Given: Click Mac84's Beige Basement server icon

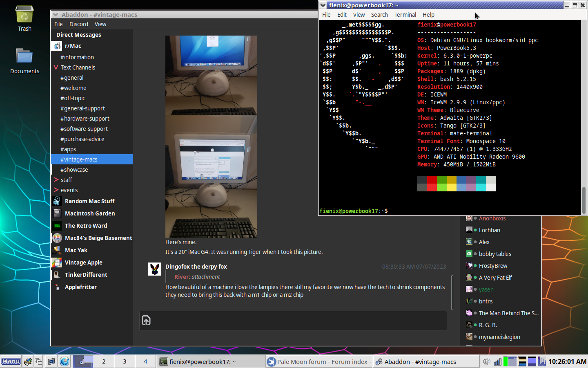Looking at the screenshot, I should [57, 238].
